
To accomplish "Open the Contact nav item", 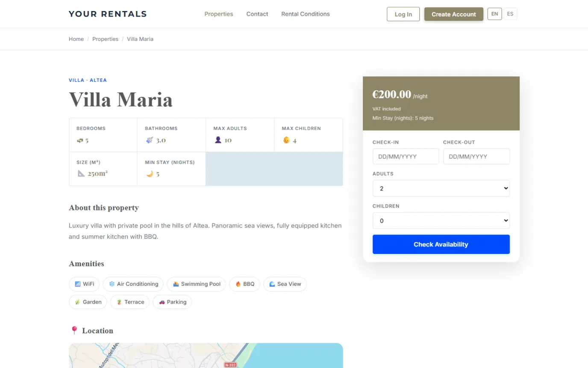I will (257, 14).
